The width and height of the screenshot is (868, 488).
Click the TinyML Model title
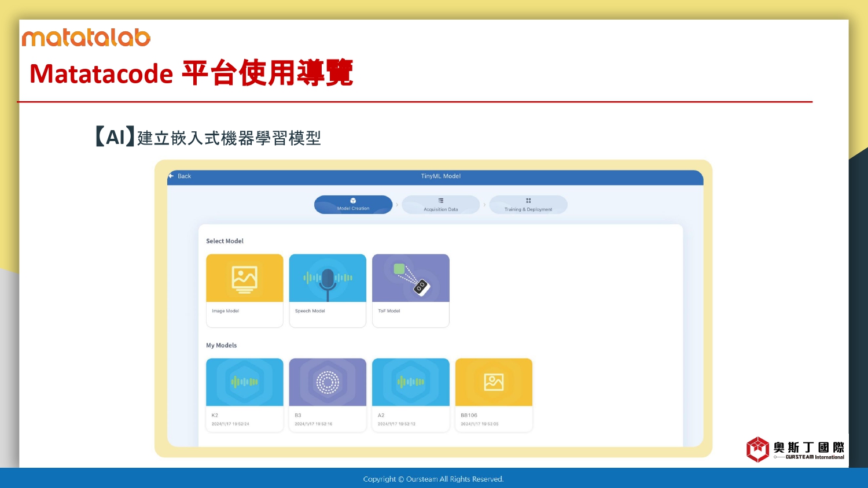(441, 176)
